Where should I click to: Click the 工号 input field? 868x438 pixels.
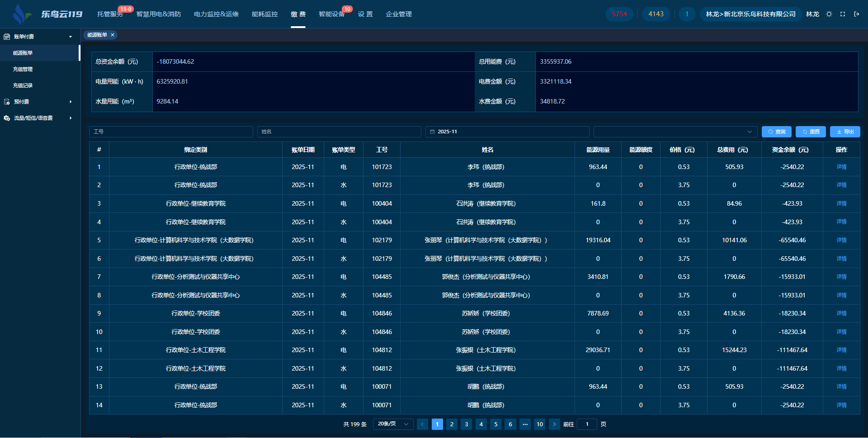(x=171, y=132)
